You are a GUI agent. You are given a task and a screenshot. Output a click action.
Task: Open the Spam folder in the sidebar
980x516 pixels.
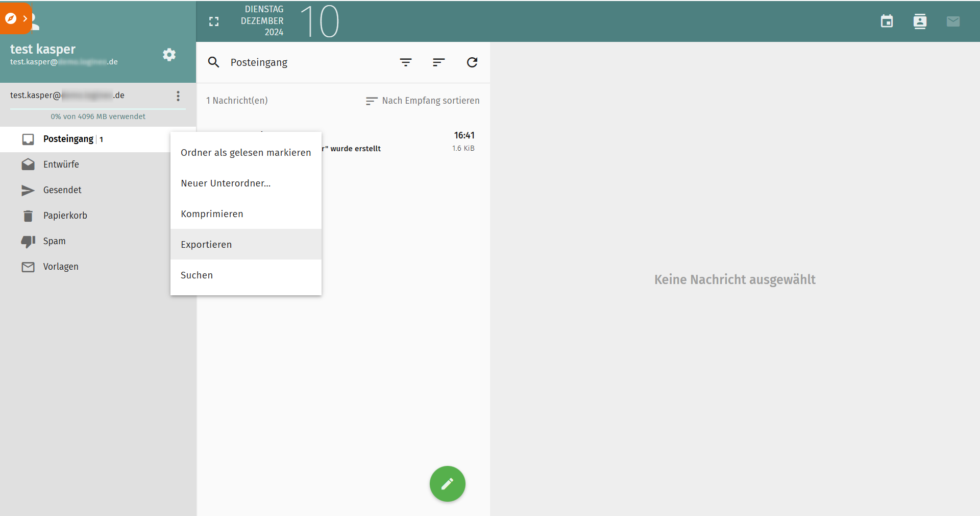click(x=54, y=241)
